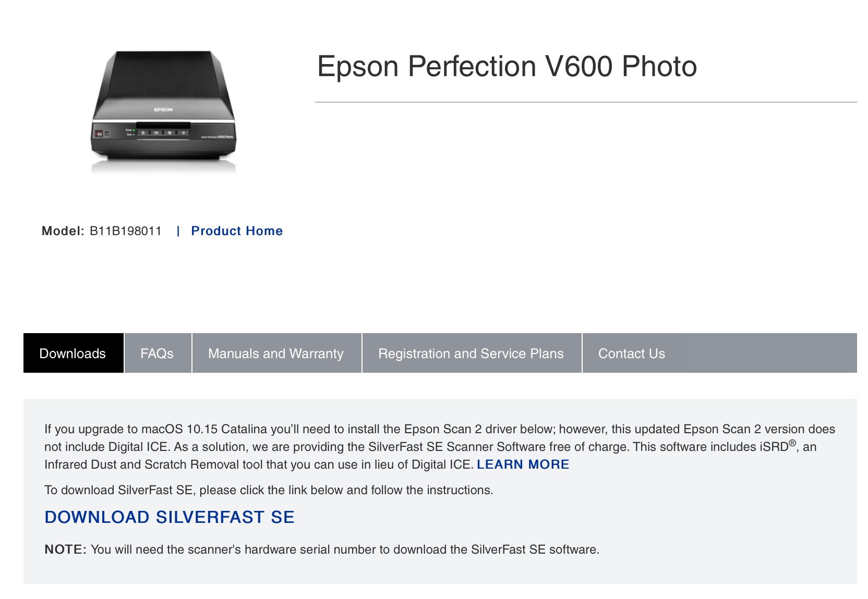Open the Product Home link
The image size is (868, 599).
tap(237, 231)
